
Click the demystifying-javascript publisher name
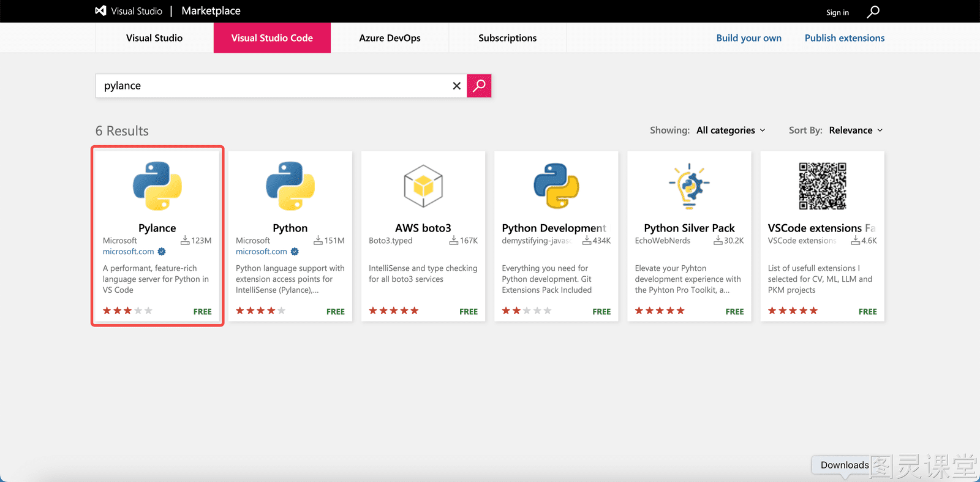click(537, 241)
